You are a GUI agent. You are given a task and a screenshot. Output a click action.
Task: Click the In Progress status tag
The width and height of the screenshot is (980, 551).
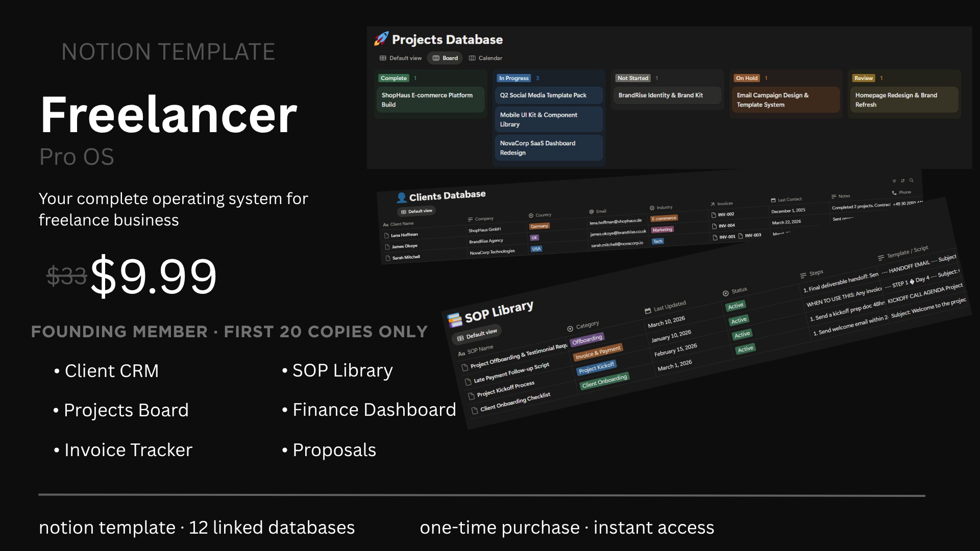pos(513,78)
